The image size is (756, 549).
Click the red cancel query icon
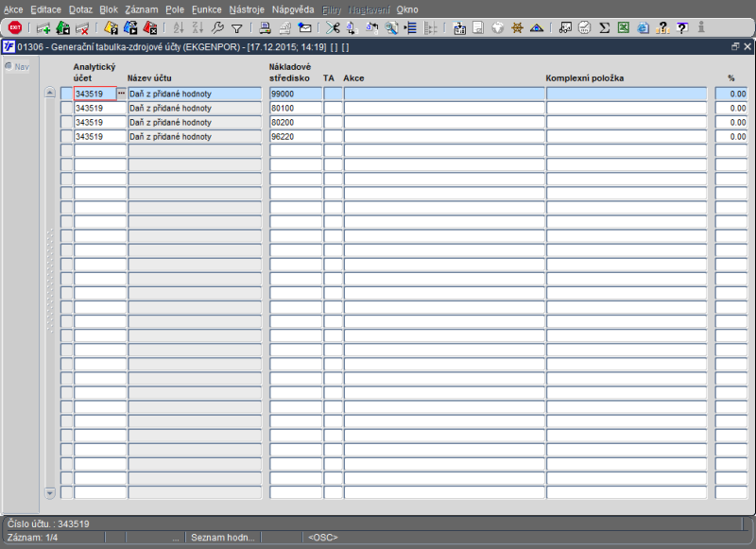click(150, 28)
